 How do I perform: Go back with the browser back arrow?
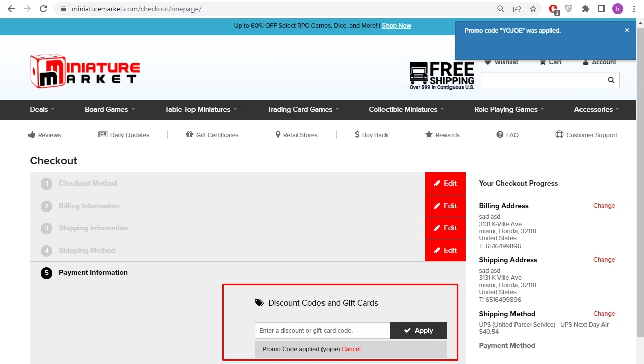(11, 9)
